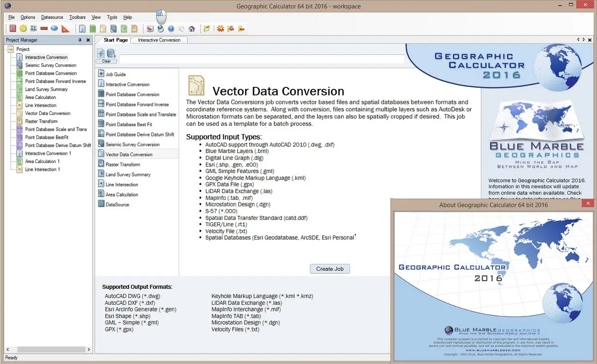Click the Home toolbar icon
597x364 pixels.
[x=192, y=29]
